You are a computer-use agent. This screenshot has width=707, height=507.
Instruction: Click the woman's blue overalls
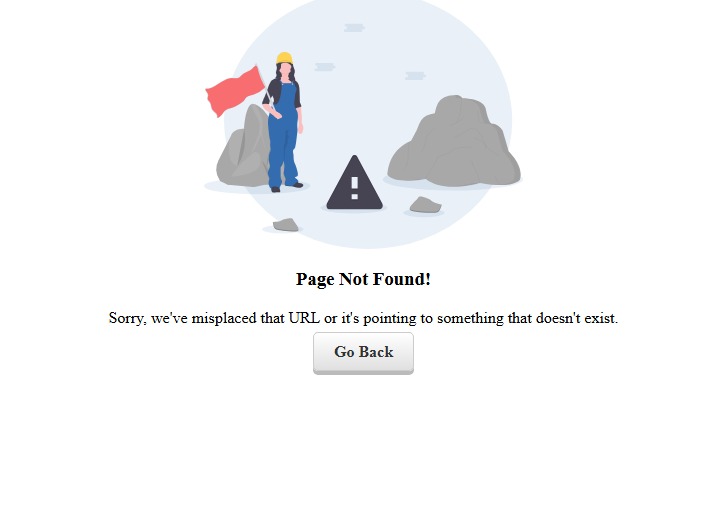283,135
